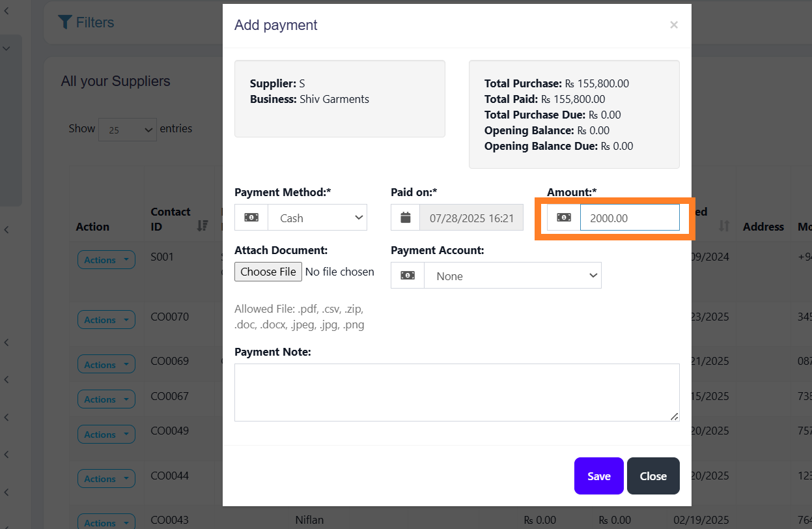Open the Payment Account dropdown showing None
This screenshot has height=529, width=812.
(512, 276)
